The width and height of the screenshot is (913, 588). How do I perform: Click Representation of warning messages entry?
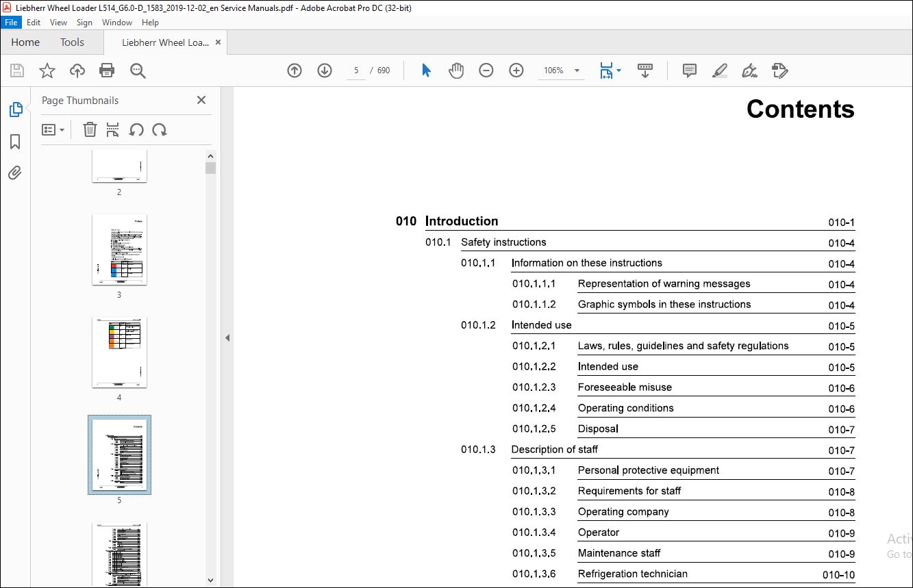pos(664,283)
